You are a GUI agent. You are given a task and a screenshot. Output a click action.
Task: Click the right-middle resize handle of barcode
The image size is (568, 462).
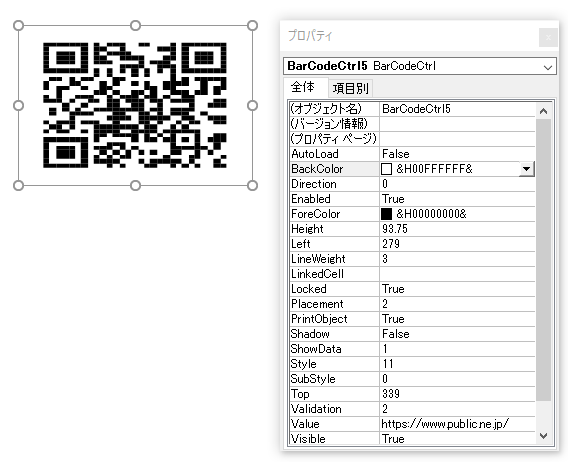(x=252, y=105)
